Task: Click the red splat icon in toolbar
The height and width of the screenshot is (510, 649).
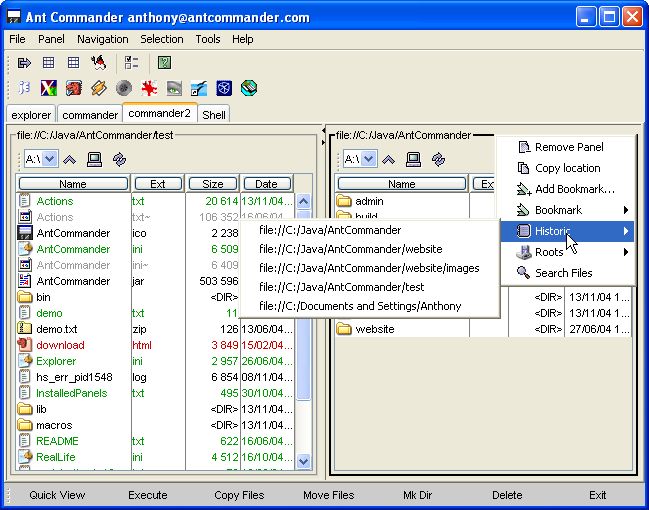Action: coord(150,88)
